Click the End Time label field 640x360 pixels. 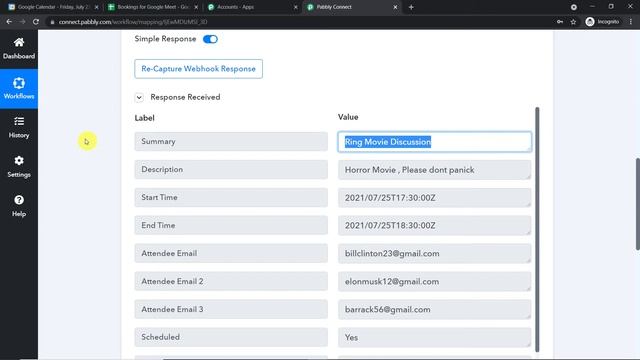click(231, 225)
